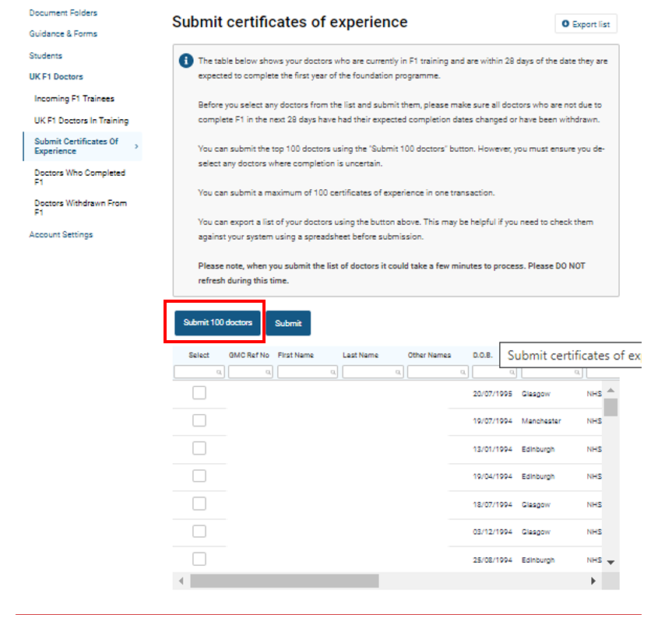Viewport: 672px width, 625px height.
Task: Click the Select column filter input
Action: click(199, 372)
